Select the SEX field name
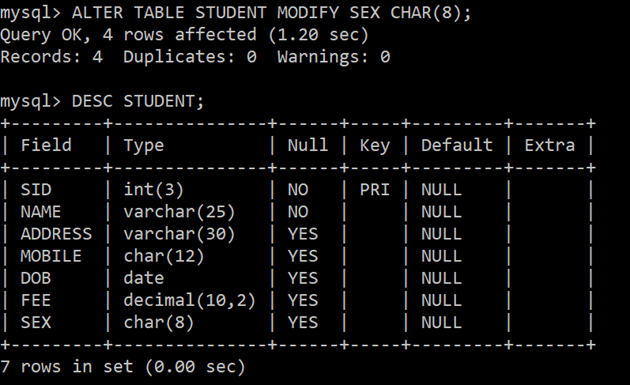630x385 pixels. click(x=36, y=322)
